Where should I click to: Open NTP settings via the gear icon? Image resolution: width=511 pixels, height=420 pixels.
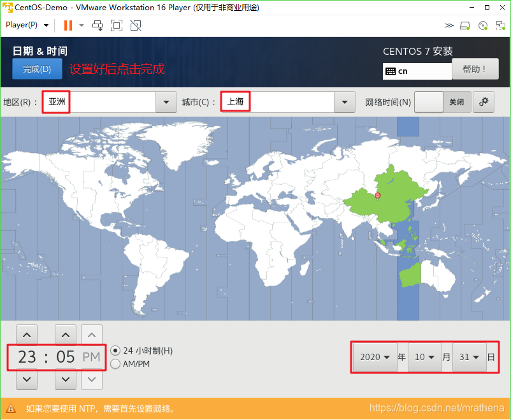[484, 102]
